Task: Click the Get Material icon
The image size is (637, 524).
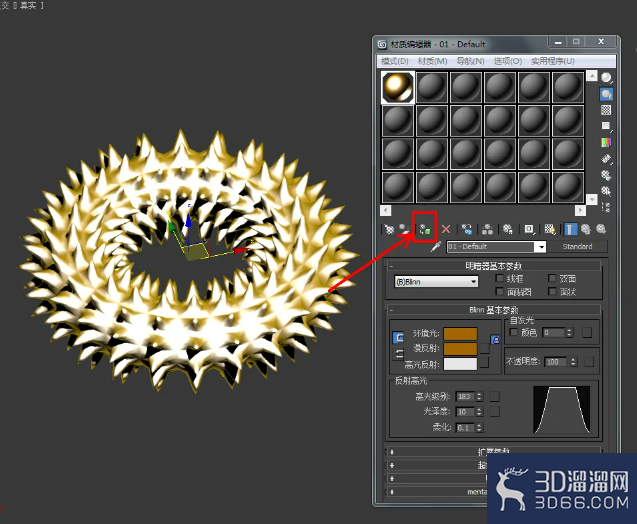Action: pyautogui.click(x=389, y=230)
